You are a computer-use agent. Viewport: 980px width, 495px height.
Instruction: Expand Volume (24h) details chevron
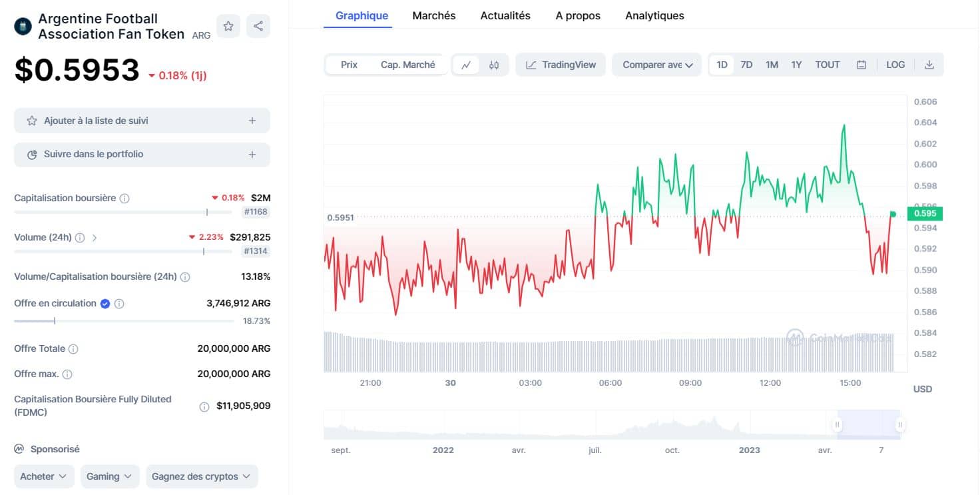(95, 238)
